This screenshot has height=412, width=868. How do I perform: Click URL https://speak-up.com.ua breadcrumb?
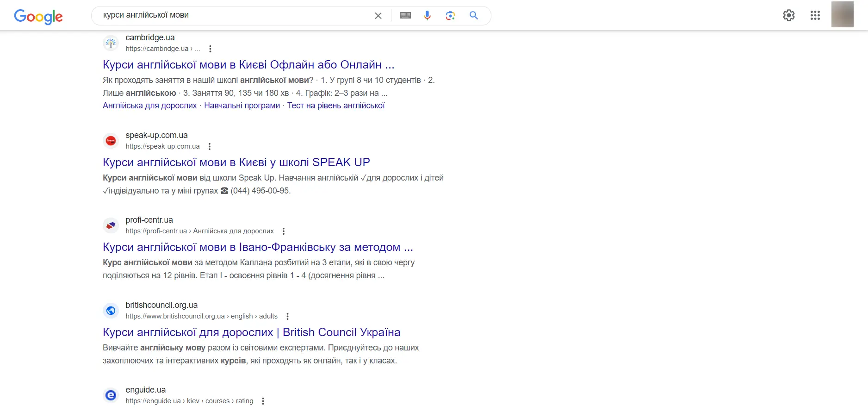[x=162, y=146]
